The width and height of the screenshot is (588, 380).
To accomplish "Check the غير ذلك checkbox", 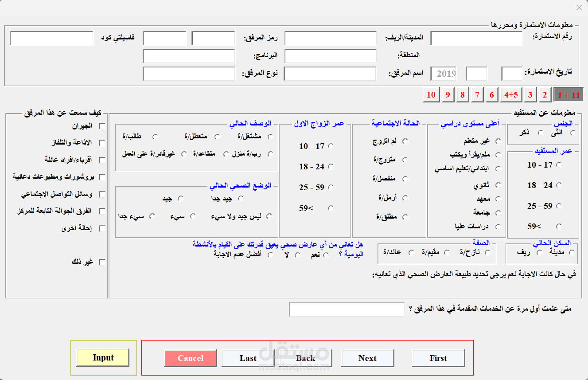I will tap(102, 262).
